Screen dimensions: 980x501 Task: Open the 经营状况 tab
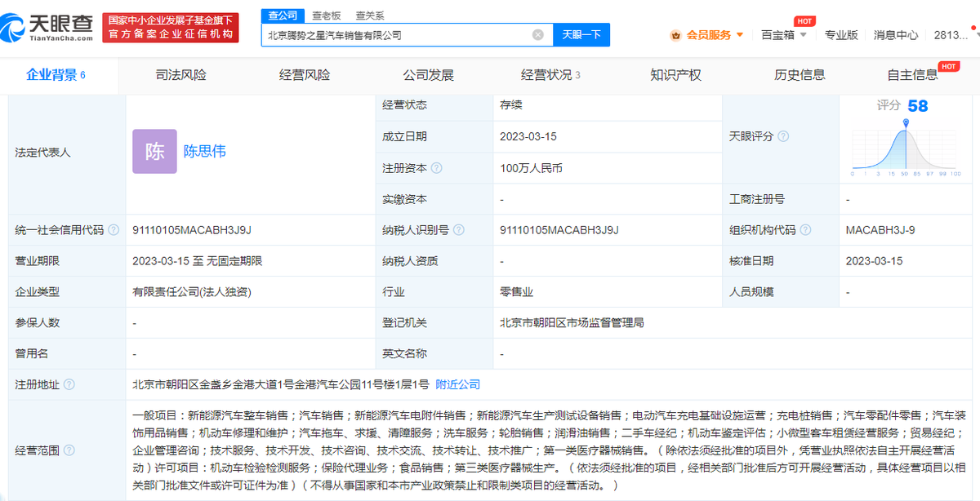pyautogui.click(x=551, y=75)
